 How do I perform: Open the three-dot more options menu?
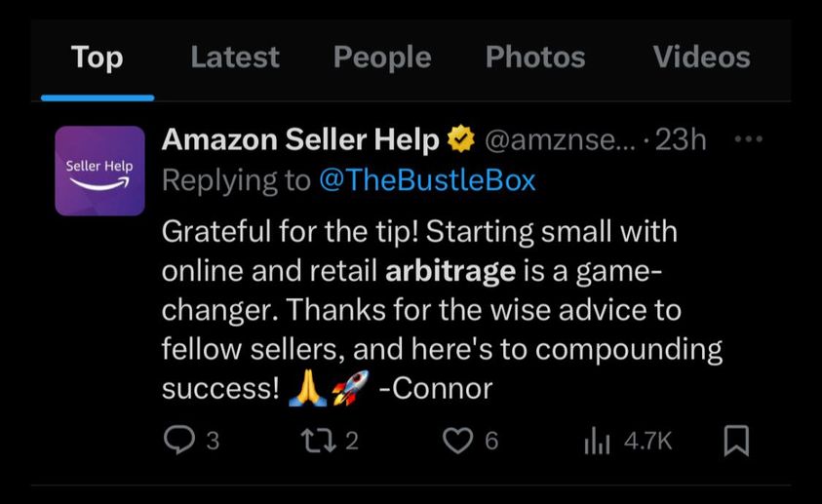[748, 139]
